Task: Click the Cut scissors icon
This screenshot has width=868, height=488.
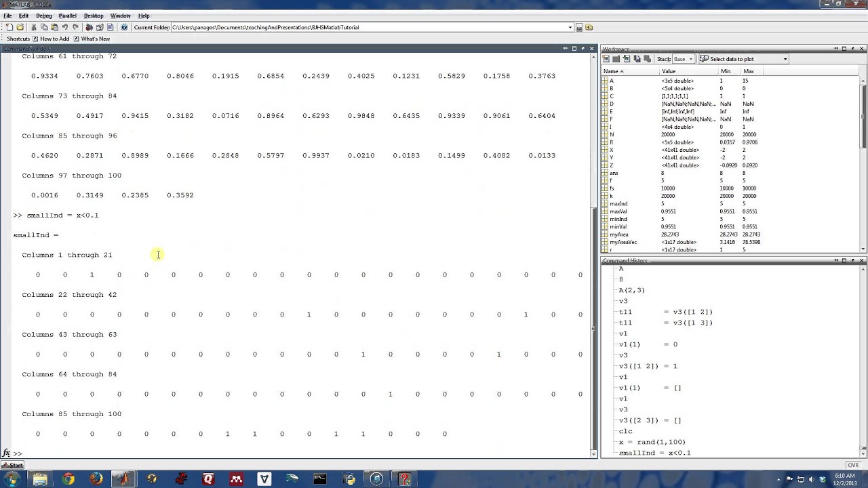Action: pyautogui.click(x=34, y=27)
